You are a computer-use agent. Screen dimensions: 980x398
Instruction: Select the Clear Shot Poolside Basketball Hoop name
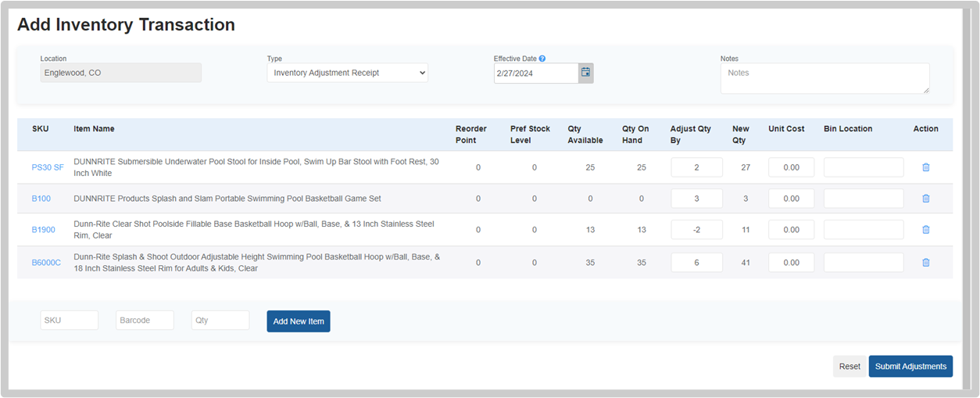(254, 230)
